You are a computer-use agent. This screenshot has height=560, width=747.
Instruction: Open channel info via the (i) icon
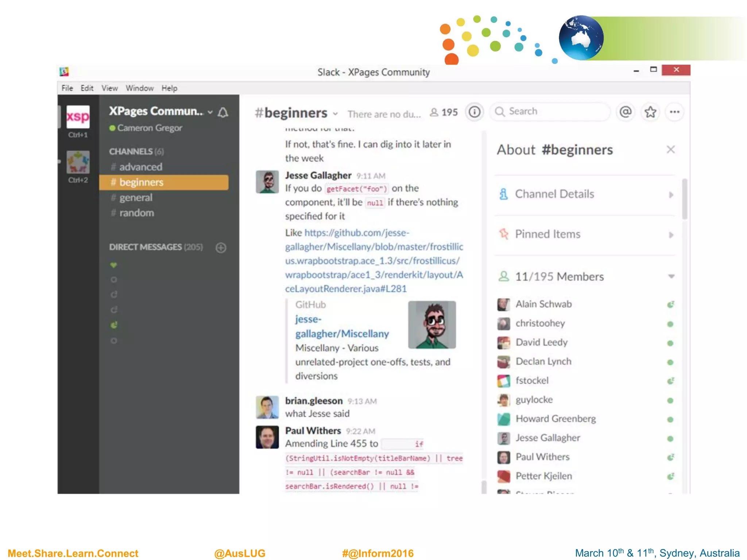coord(474,112)
